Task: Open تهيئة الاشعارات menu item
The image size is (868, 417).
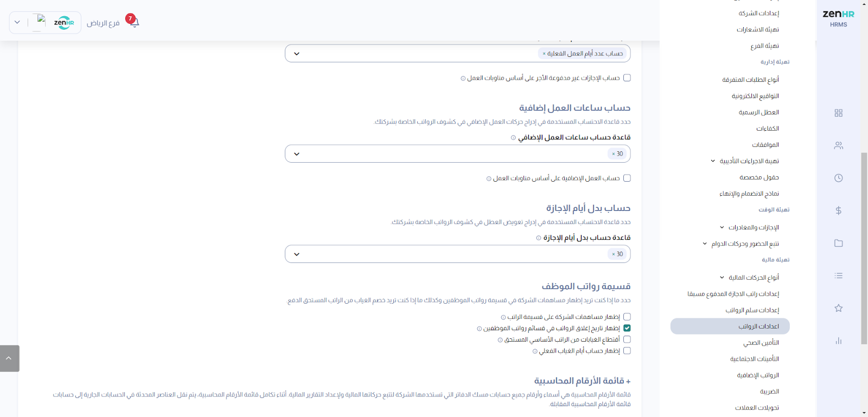Action: click(x=757, y=30)
